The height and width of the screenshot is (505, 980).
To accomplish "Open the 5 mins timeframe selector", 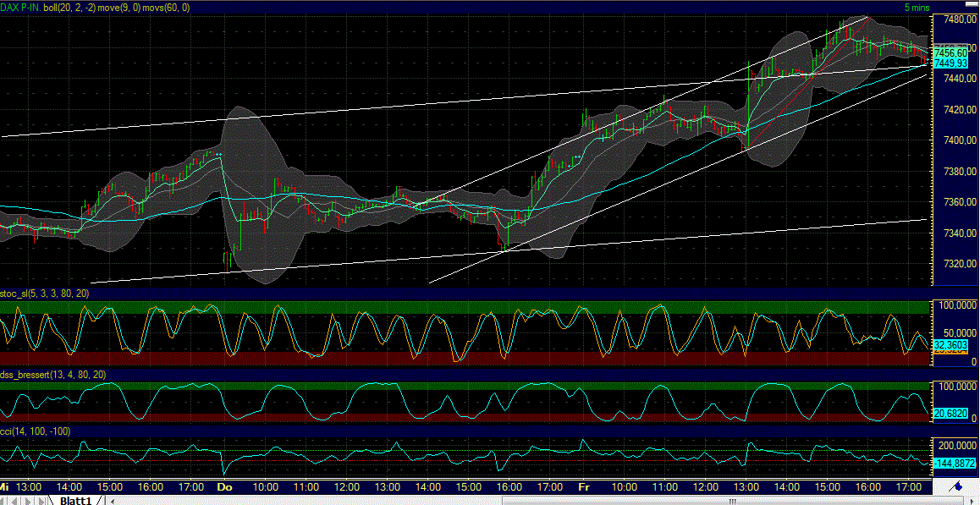I will click(918, 7).
